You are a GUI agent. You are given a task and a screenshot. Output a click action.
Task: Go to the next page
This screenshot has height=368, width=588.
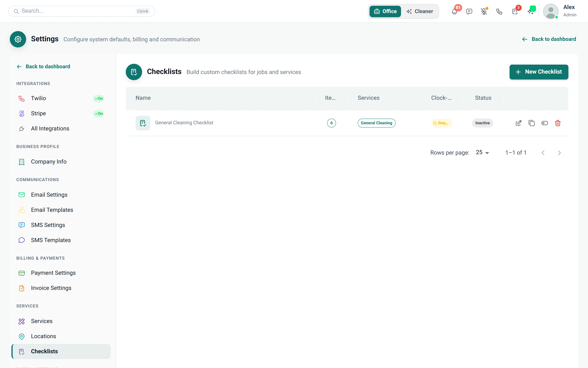click(x=559, y=153)
